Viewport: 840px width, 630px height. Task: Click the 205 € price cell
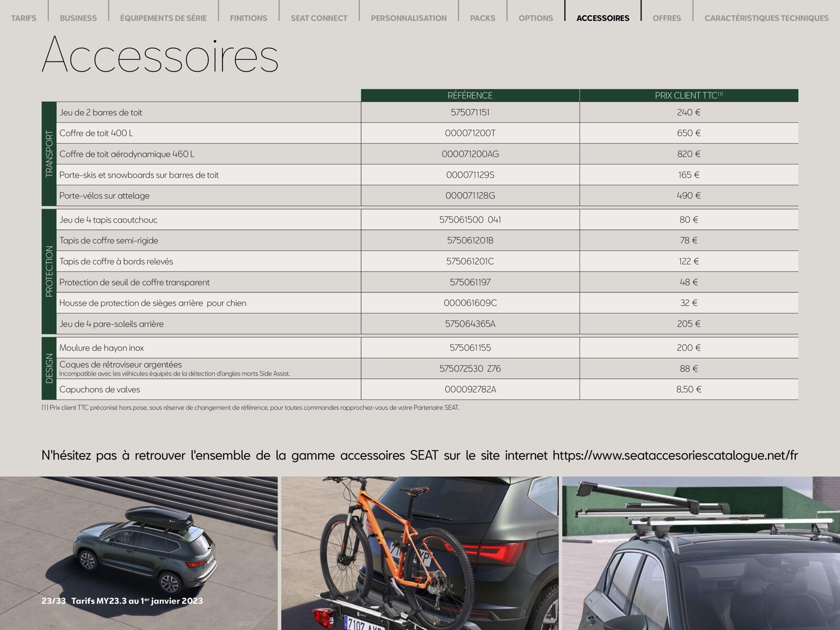click(x=689, y=324)
